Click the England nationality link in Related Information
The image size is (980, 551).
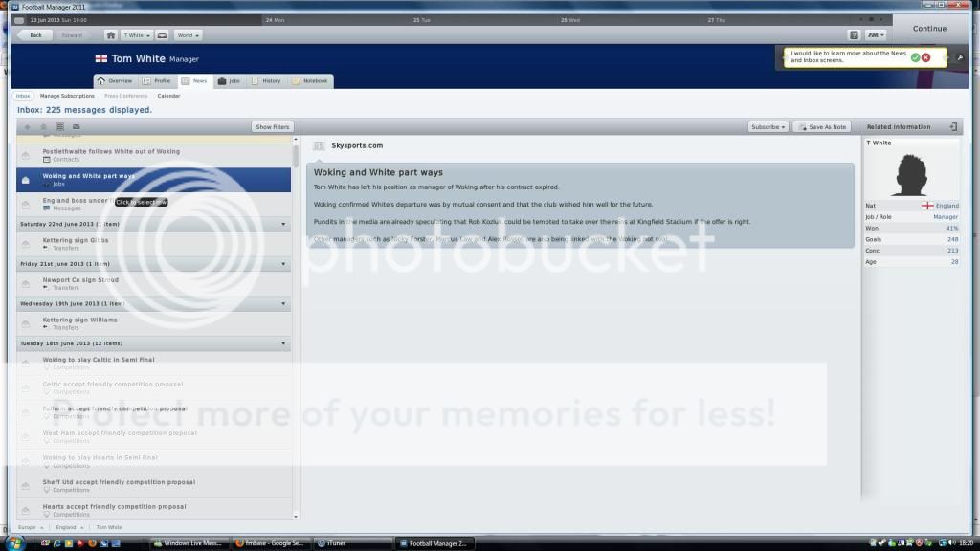click(947, 206)
